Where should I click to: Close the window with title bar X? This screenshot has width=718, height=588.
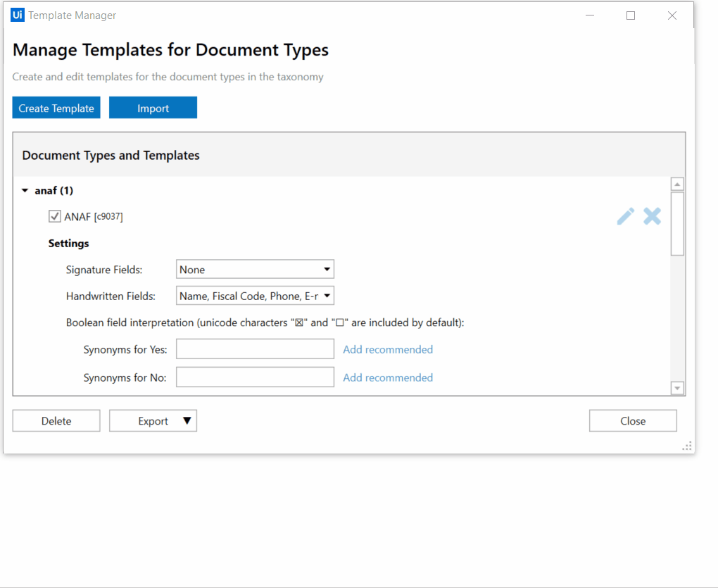(x=672, y=15)
